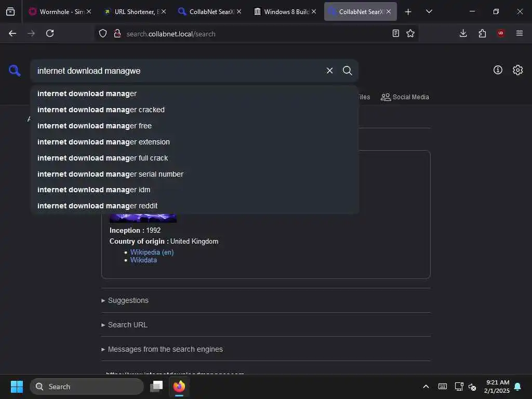The height and width of the screenshot is (399, 532).
Task: Choose suggestion "internet download manager cracked"
Action: pos(194,110)
